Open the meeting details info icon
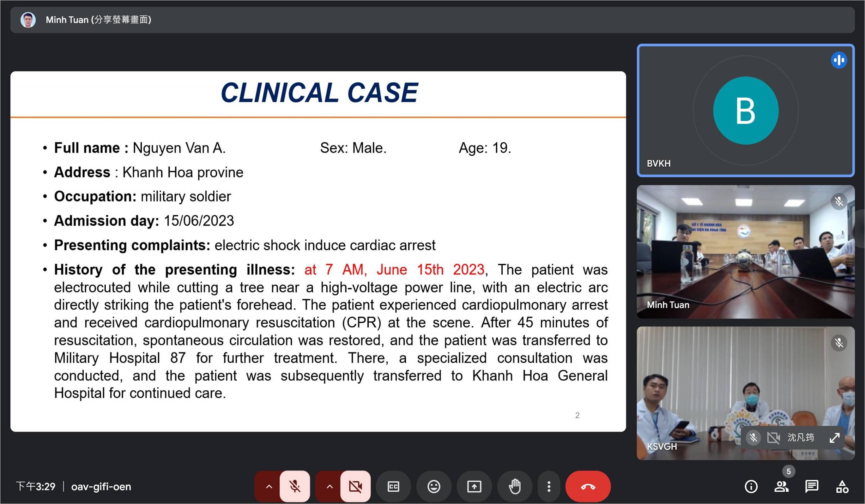The height and width of the screenshot is (504, 865). (751, 486)
